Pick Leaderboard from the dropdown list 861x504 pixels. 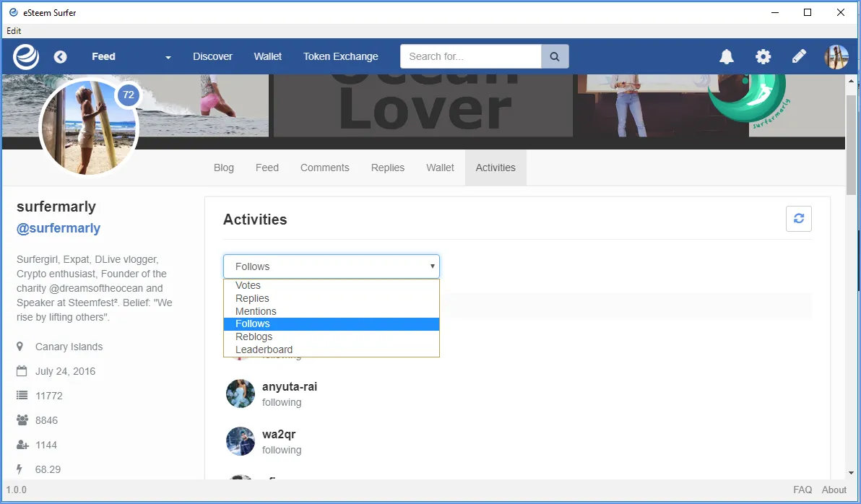pos(331,349)
